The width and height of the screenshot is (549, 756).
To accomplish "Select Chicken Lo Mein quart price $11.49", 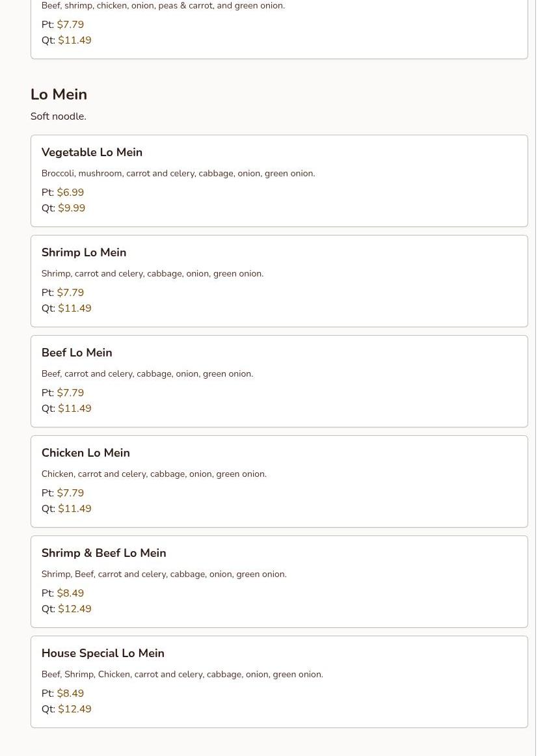I will coord(75,509).
